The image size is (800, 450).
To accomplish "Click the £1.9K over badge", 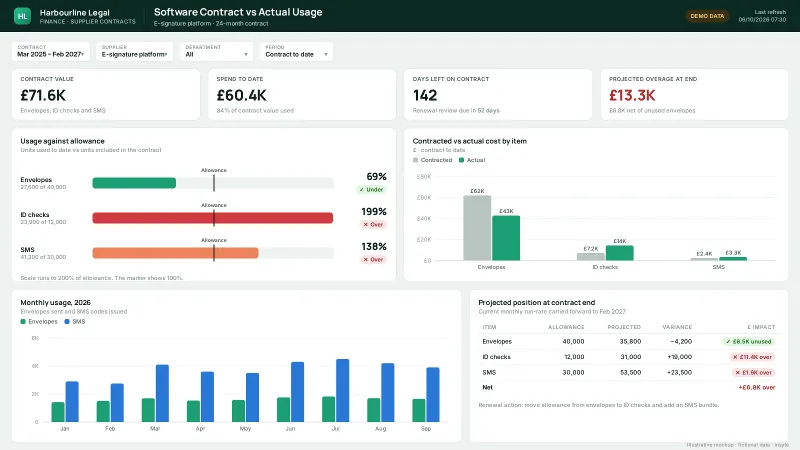I will click(x=754, y=372).
